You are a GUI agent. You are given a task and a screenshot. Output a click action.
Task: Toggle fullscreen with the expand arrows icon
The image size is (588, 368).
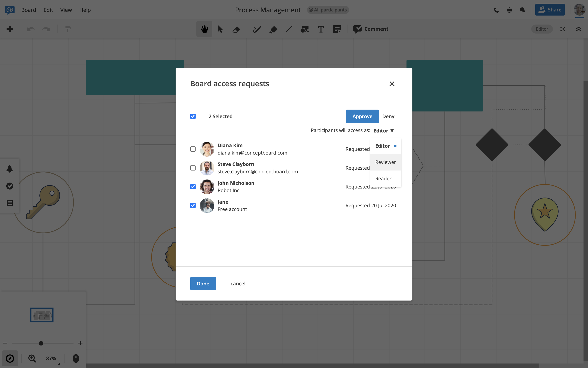563,29
